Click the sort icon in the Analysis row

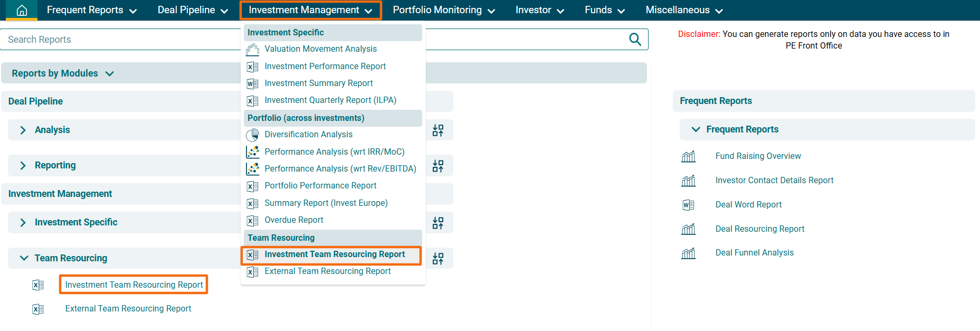coord(438,130)
